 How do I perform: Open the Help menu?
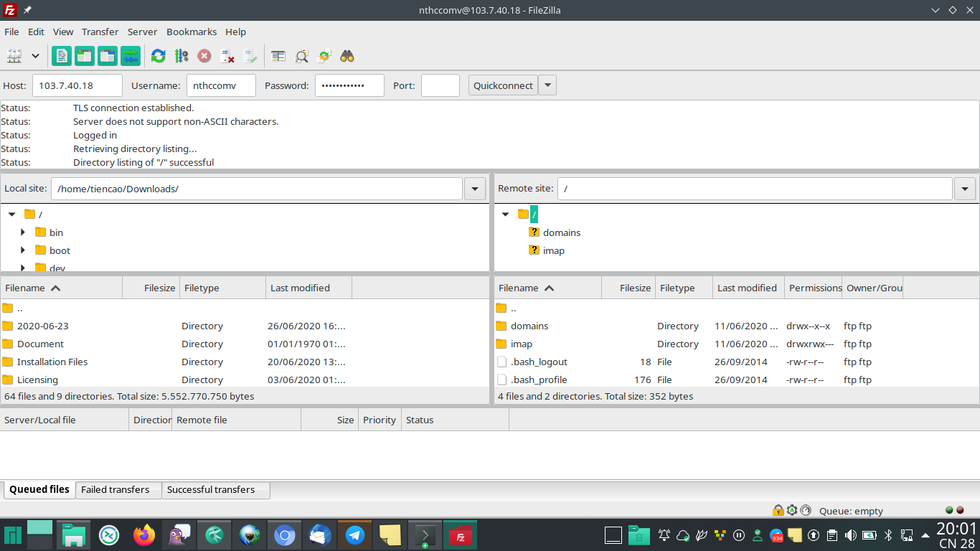(x=235, y=32)
